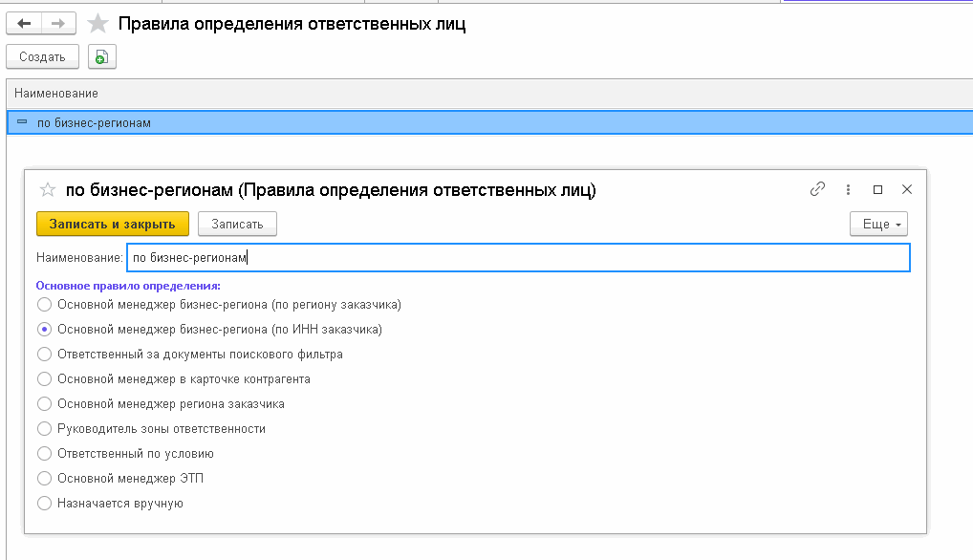Expand the 'Еще' dropdown menu

click(878, 224)
